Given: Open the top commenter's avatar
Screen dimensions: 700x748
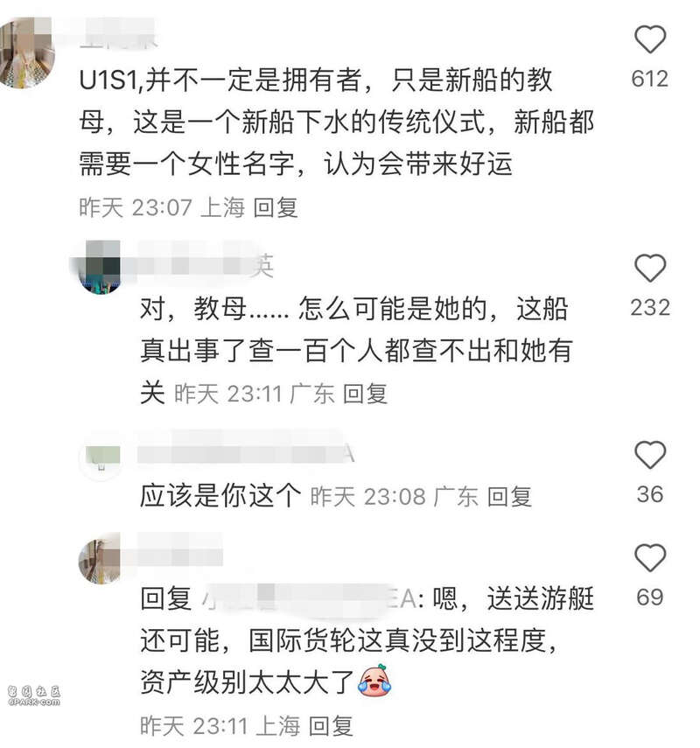Looking at the screenshot, I should click(26, 52).
